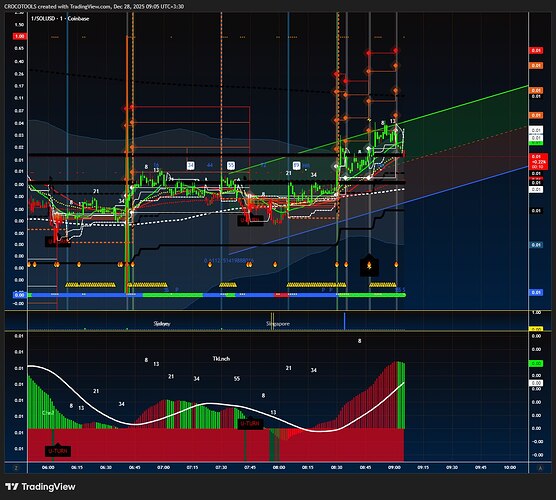Click the red current price label showing -0.22%
556x500 pixels.
click(x=537, y=162)
